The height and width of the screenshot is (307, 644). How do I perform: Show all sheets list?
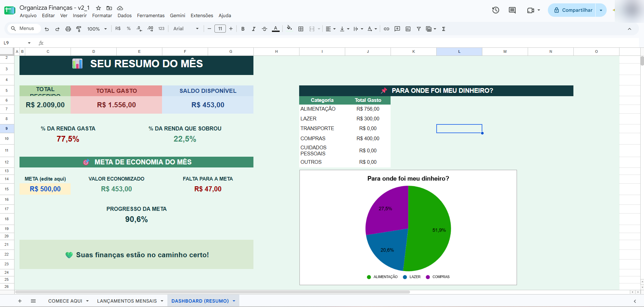tap(33, 301)
